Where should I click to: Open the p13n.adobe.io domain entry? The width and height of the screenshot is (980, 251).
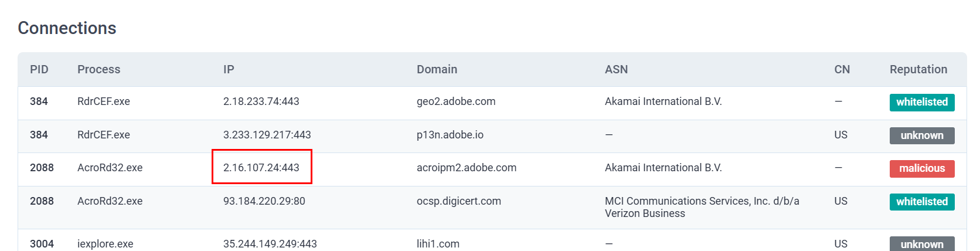coord(450,135)
